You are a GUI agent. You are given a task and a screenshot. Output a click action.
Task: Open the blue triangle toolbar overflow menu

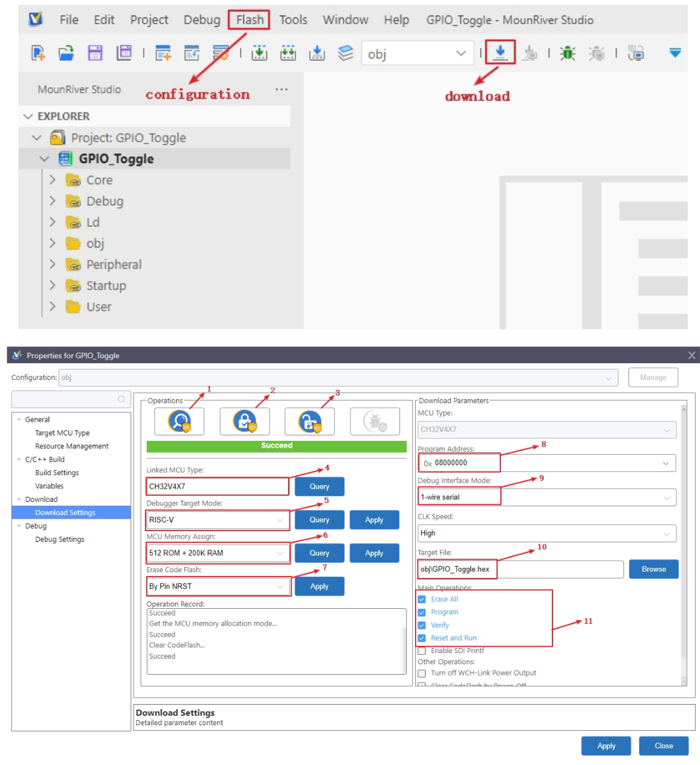[675, 52]
